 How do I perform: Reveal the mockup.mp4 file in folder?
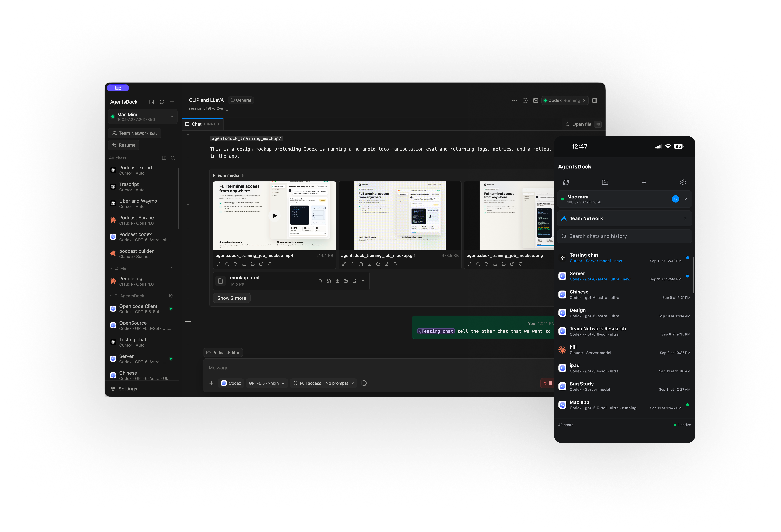click(x=253, y=264)
